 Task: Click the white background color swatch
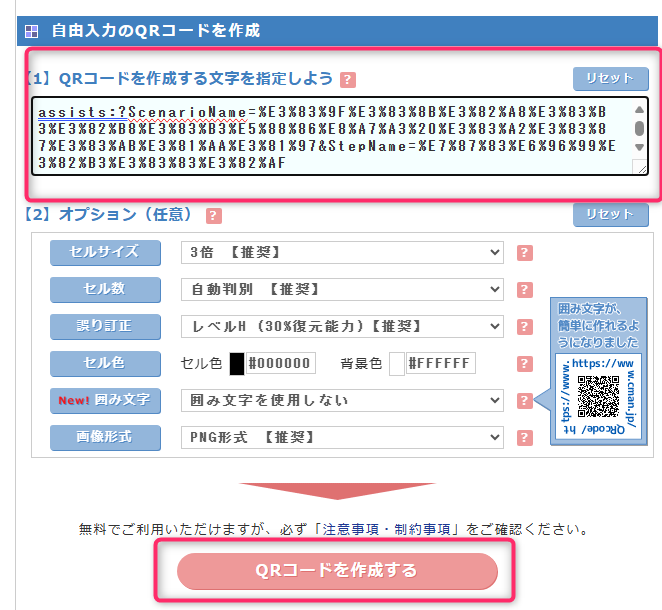point(397,364)
